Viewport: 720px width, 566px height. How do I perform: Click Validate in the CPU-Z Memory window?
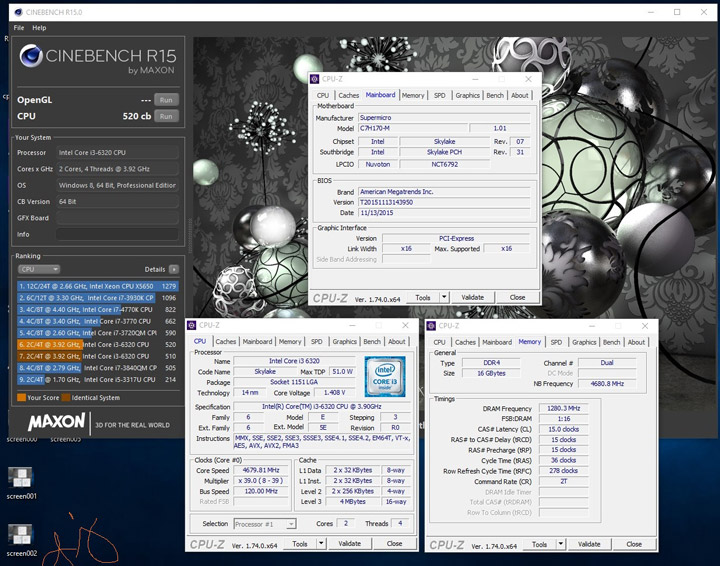pyautogui.click(x=588, y=544)
